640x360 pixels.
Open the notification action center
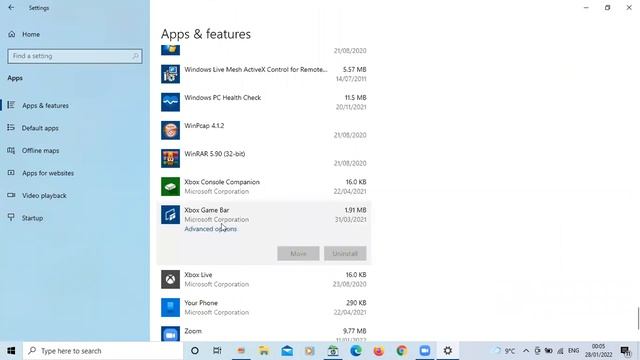pos(625,351)
